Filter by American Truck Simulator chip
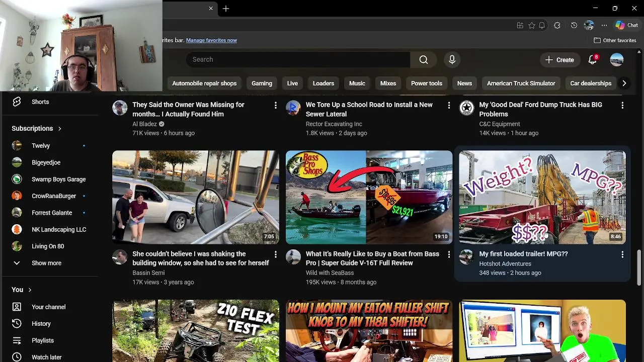The height and width of the screenshot is (362, 644). (521, 83)
